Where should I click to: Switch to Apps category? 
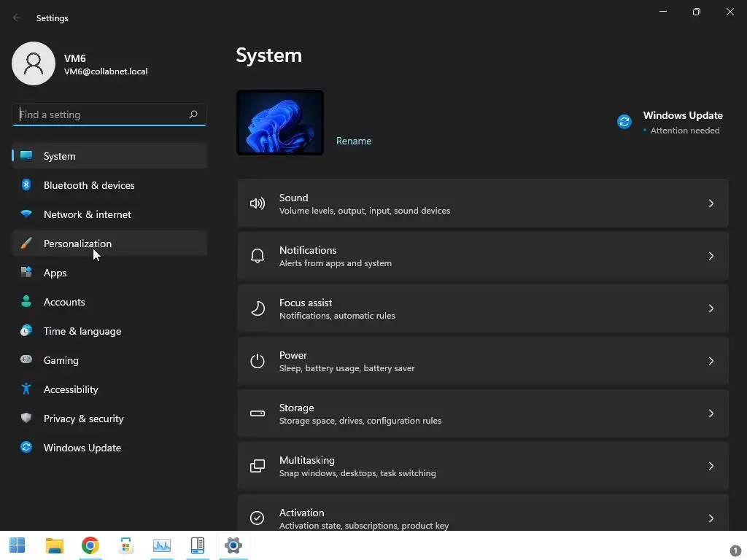pos(109,273)
